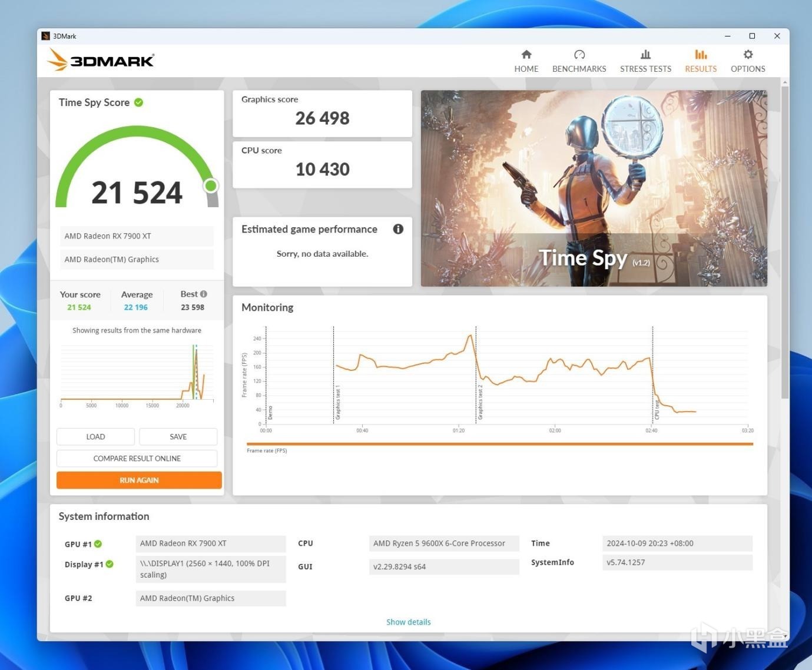Click 'Sorry, no data available.' message
This screenshot has height=670, width=812.
coord(322,254)
